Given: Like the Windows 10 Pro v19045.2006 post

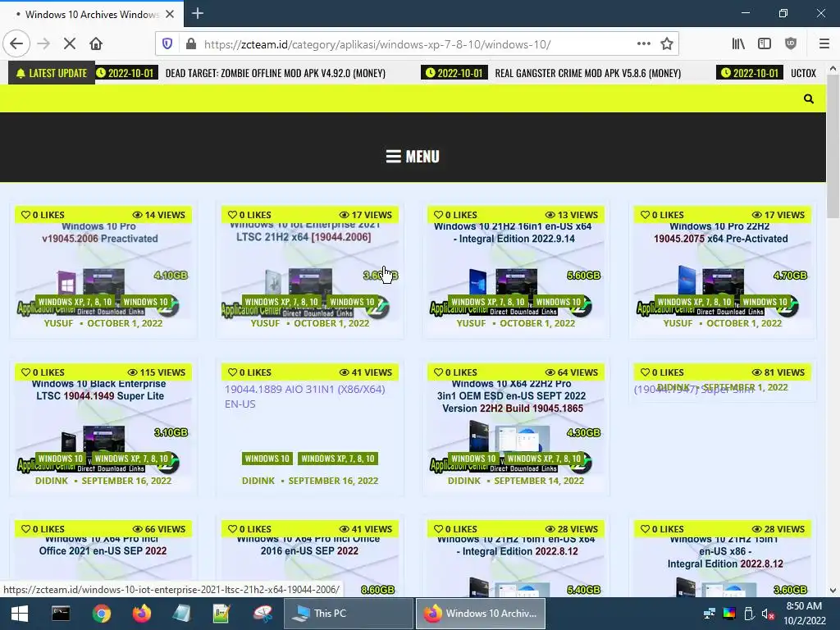Looking at the screenshot, I should (43, 215).
